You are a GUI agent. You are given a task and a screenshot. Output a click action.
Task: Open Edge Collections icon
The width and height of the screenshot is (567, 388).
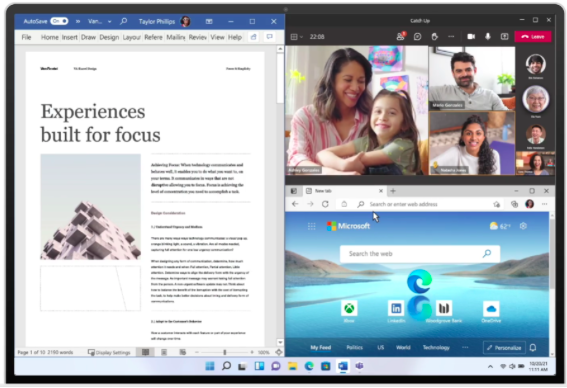click(x=514, y=204)
